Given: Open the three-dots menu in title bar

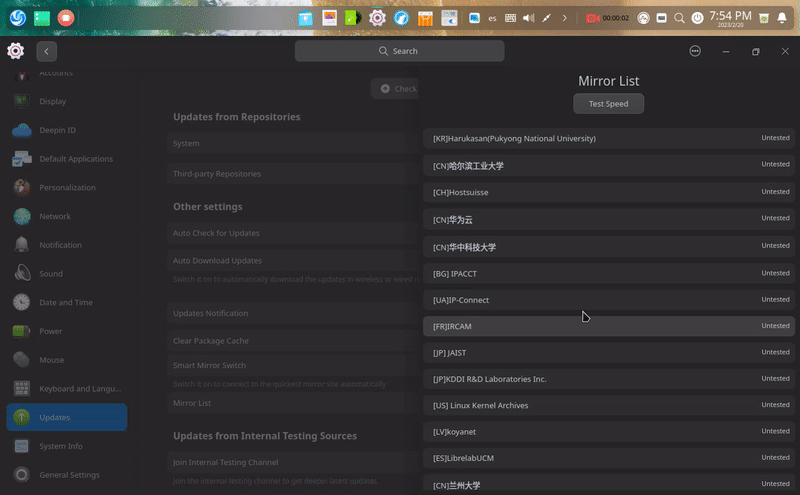Looking at the screenshot, I should pyautogui.click(x=695, y=51).
